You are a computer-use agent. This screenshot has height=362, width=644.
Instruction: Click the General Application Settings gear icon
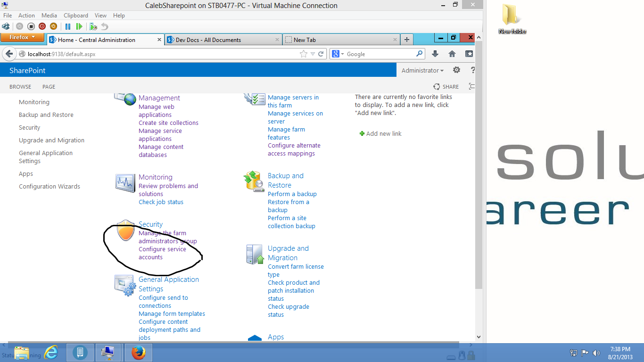pyautogui.click(x=125, y=286)
